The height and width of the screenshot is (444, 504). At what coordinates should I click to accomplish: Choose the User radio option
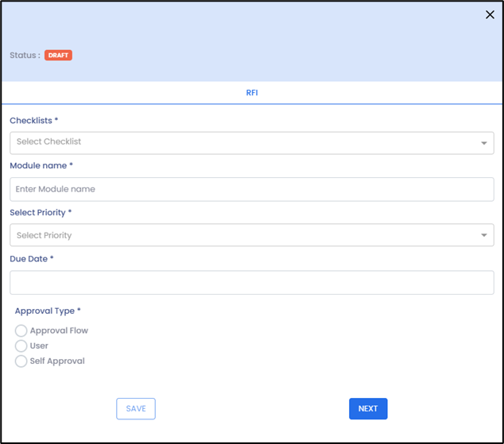coord(21,346)
